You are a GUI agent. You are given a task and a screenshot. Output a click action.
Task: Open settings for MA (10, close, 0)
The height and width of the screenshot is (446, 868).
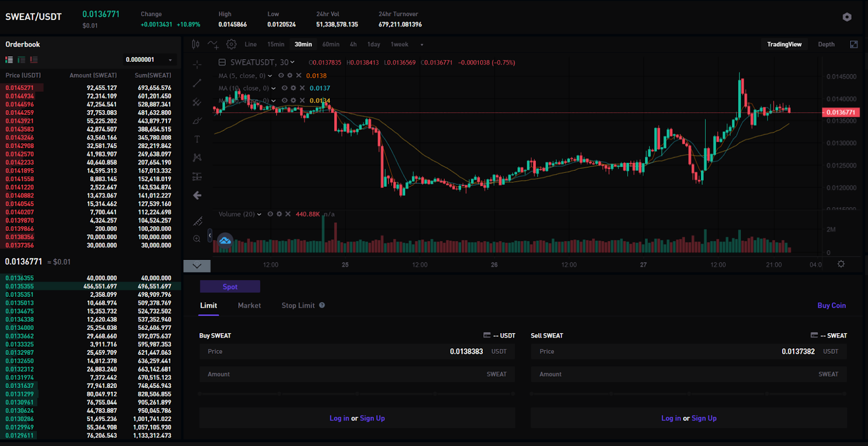[x=293, y=88]
